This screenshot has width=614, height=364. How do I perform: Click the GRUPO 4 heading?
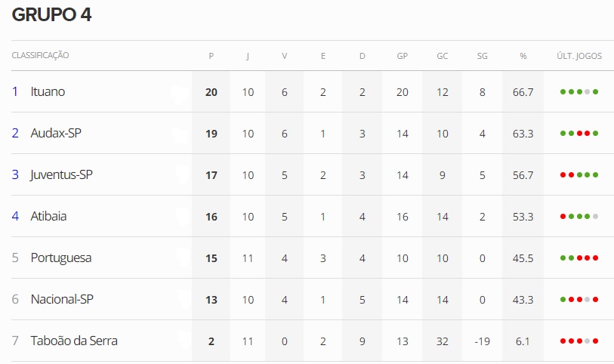pos(51,15)
